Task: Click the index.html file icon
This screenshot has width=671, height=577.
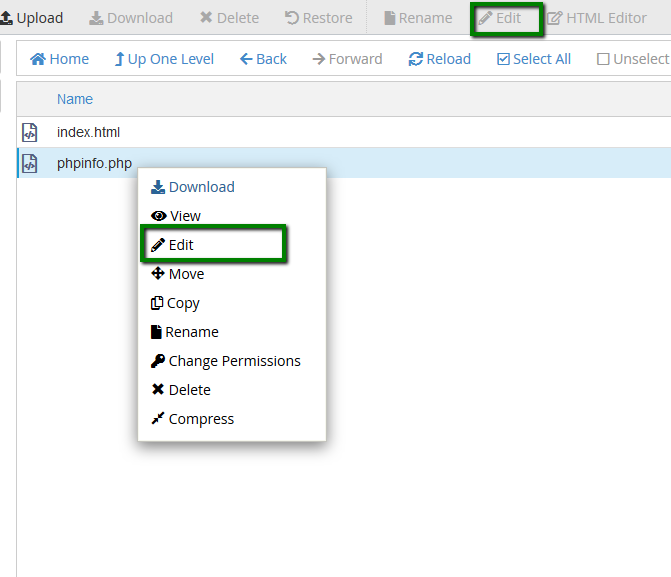Action: point(30,132)
